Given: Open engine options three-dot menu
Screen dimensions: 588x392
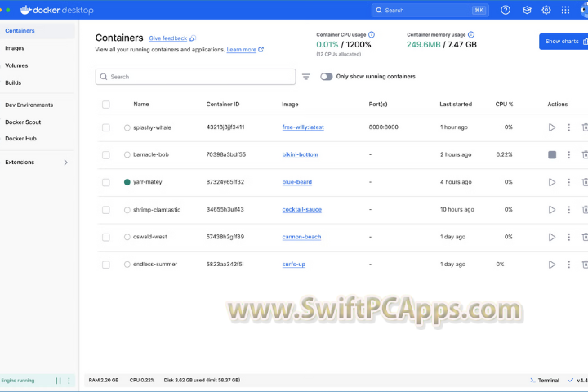Looking at the screenshot, I should pos(69,381).
